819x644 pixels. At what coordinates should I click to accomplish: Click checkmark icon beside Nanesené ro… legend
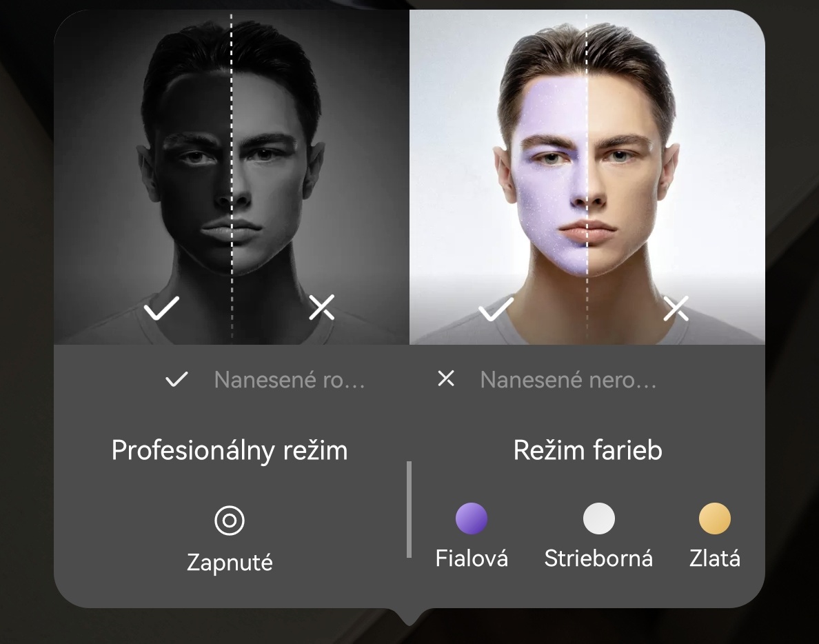point(176,379)
